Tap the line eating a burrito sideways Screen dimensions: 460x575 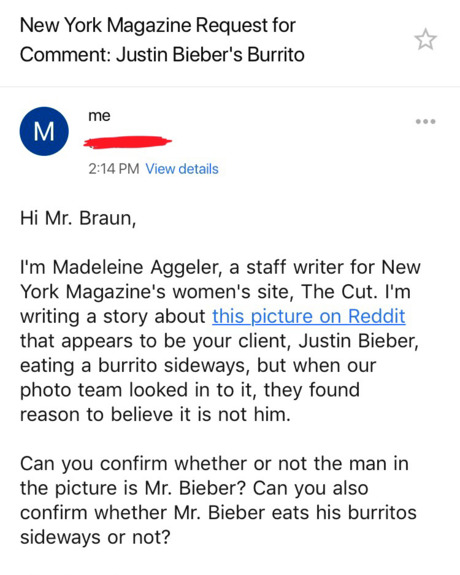(x=198, y=365)
